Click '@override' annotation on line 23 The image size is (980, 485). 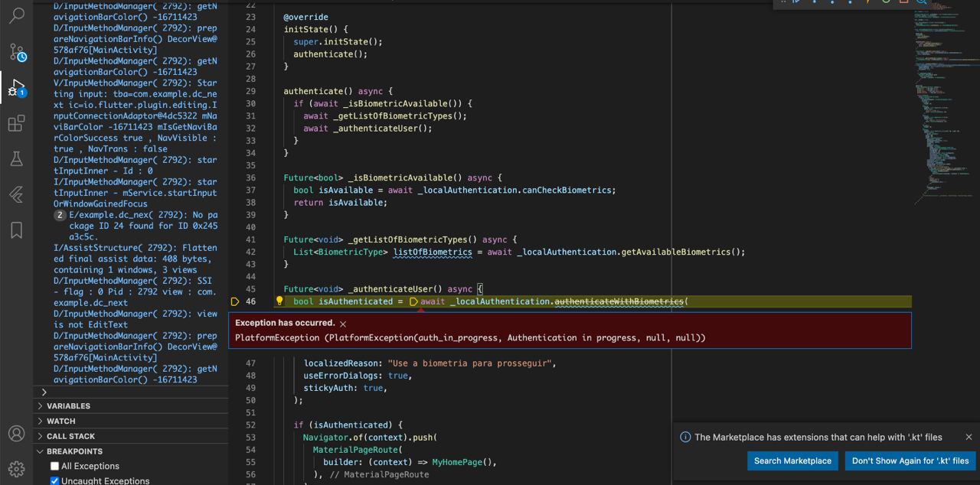point(306,17)
